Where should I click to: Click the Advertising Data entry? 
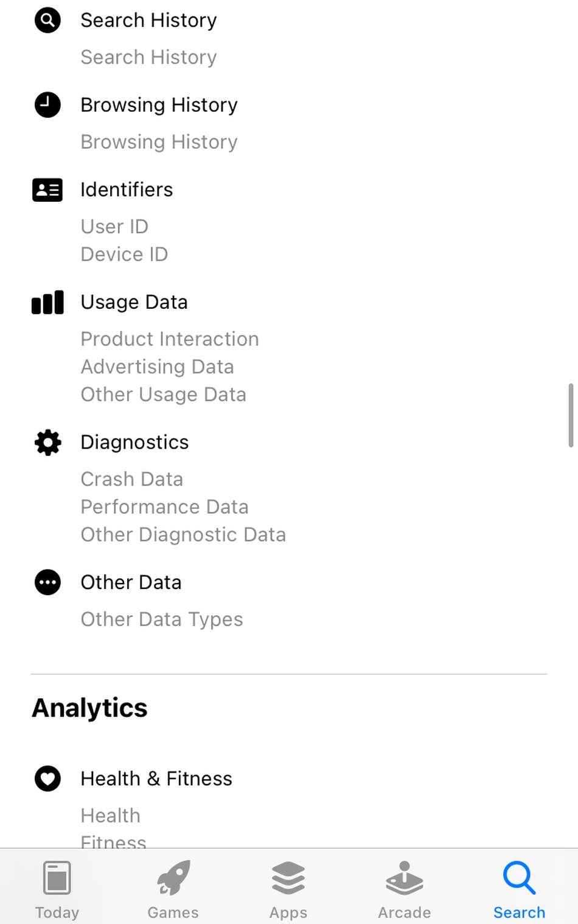[157, 367]
